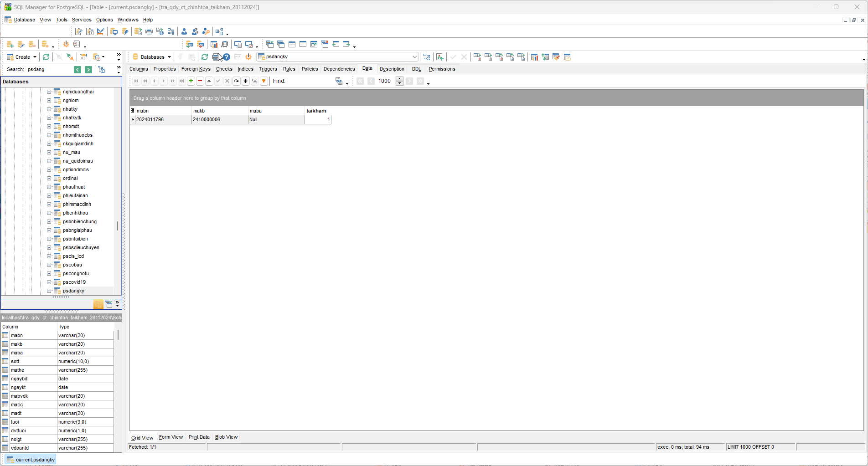Click the Cascade windows icon
Viewport: 868px width, 466px height.
(281, 44)
